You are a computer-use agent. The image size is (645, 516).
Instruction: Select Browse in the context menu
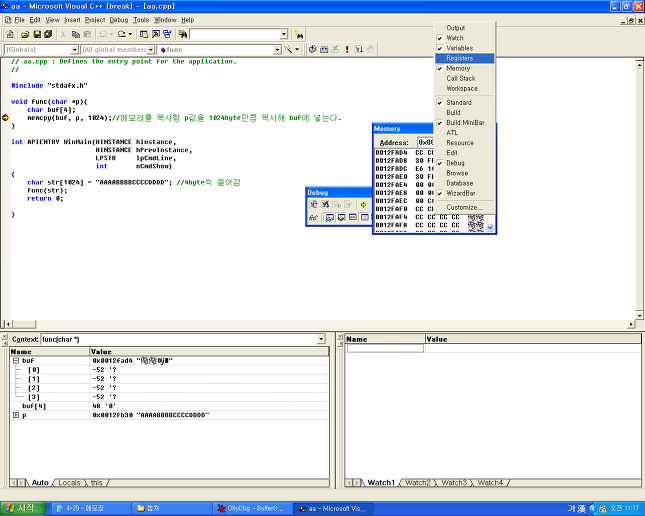pyautogui.click(x=464, y=173)
